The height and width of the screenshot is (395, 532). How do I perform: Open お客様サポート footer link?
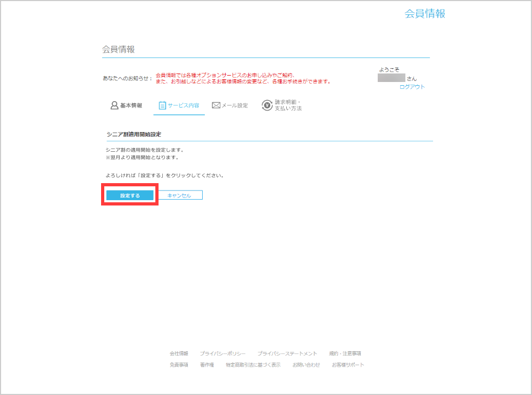click(348, 365)
